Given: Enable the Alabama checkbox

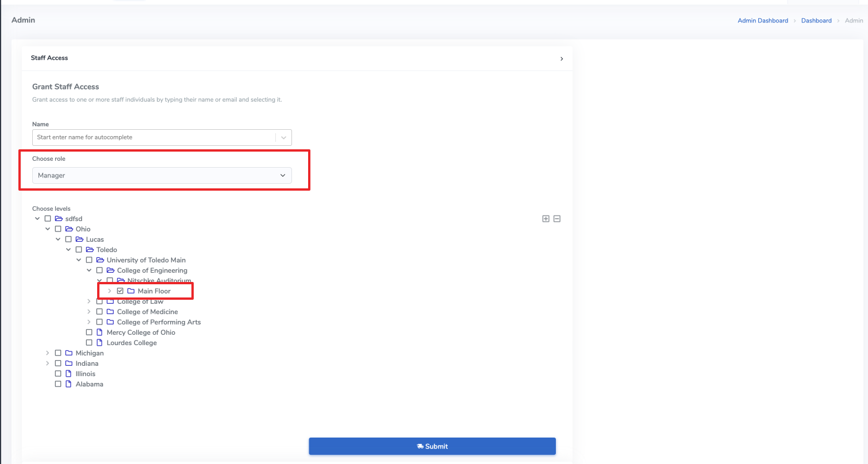Looking at the screenshot, I should [58, 384].
